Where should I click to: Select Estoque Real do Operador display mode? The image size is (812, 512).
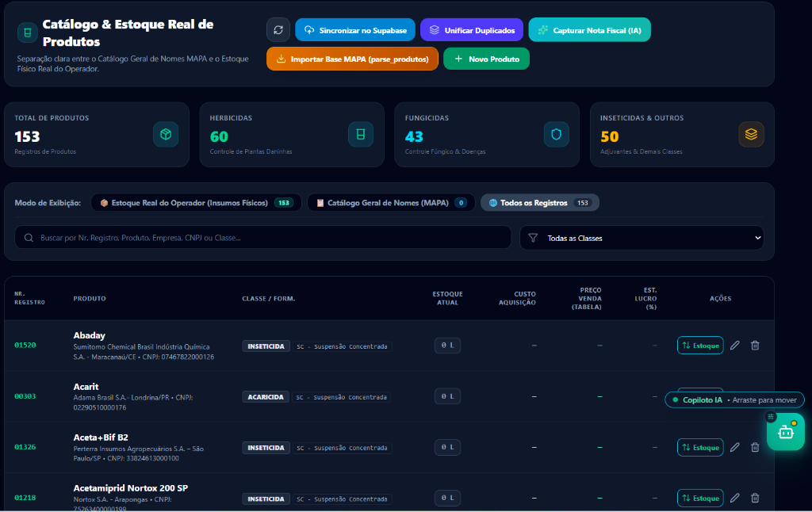tap(197, 203)
